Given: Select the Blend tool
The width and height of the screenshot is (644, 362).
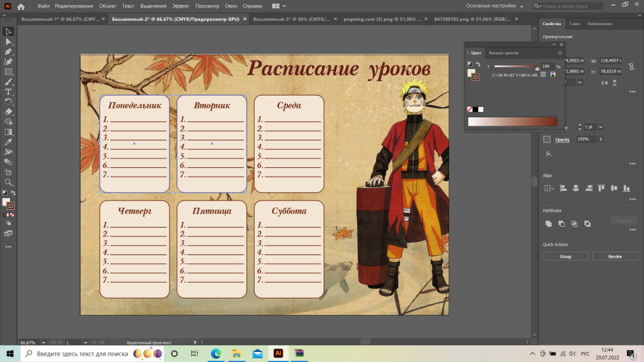Looking at the screenshot, I should pyautogui.click(x=8, y=162).
